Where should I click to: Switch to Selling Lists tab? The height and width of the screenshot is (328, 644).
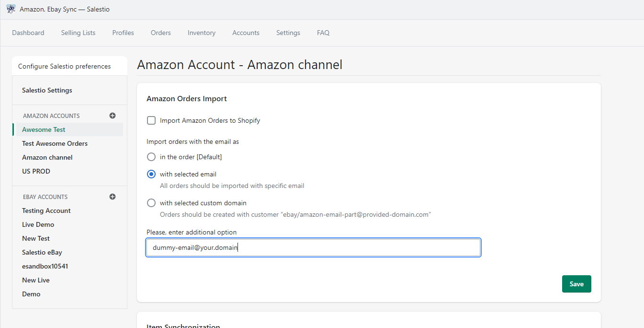pyautogui.click(x=78, y=33)
